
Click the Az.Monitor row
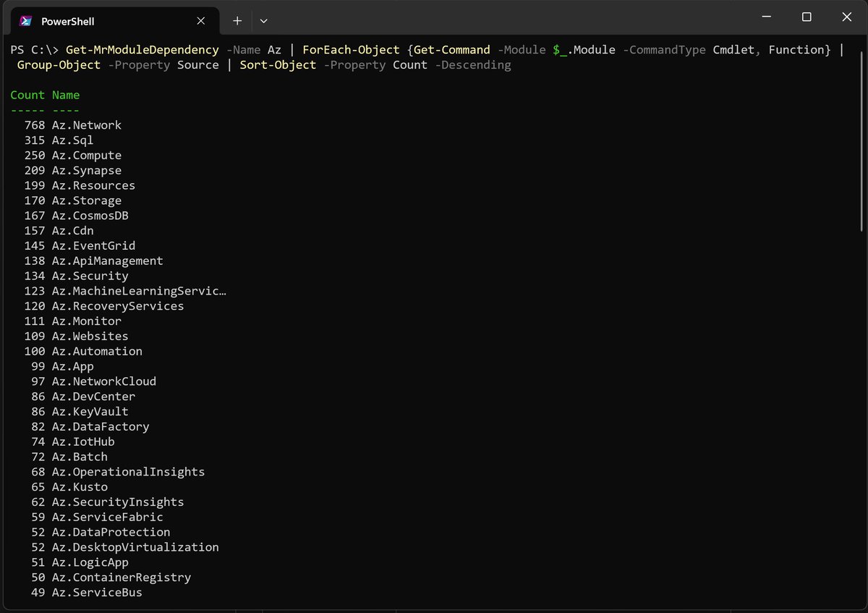[73, 321]
